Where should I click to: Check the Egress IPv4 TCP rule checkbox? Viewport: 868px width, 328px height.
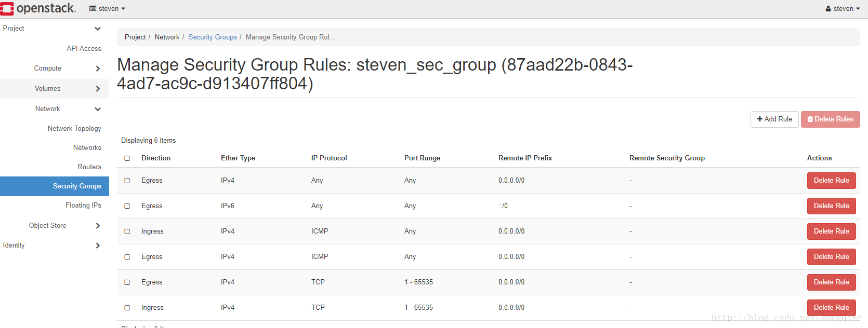pos(127,282)
